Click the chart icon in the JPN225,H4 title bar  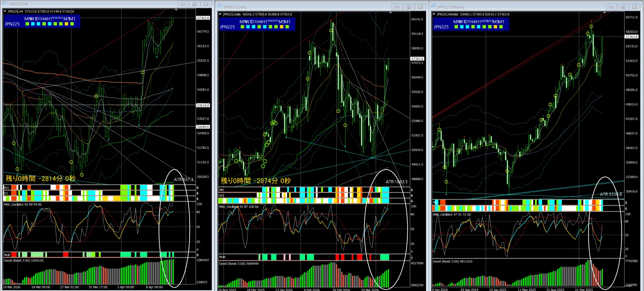5,4
